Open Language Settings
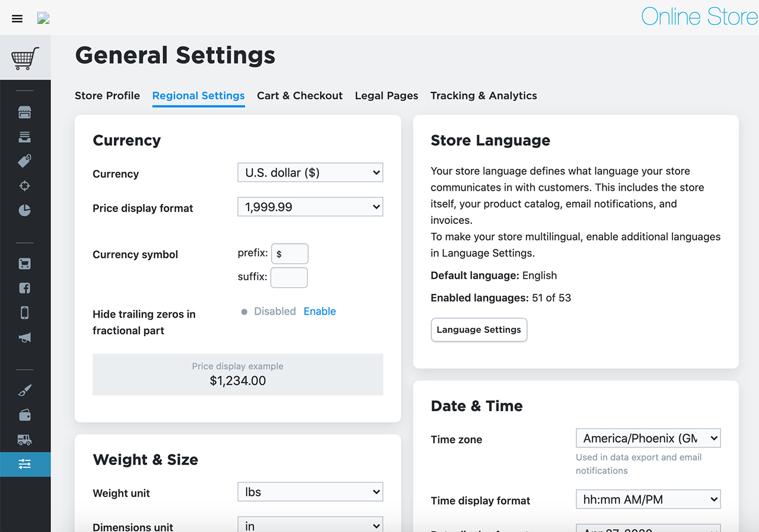 (x=479, y=330)
